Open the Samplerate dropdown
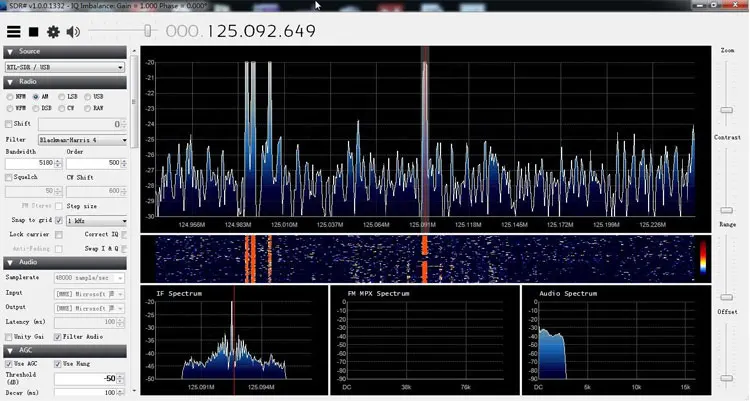Screen dimensions: 750x401 point(89,278)
